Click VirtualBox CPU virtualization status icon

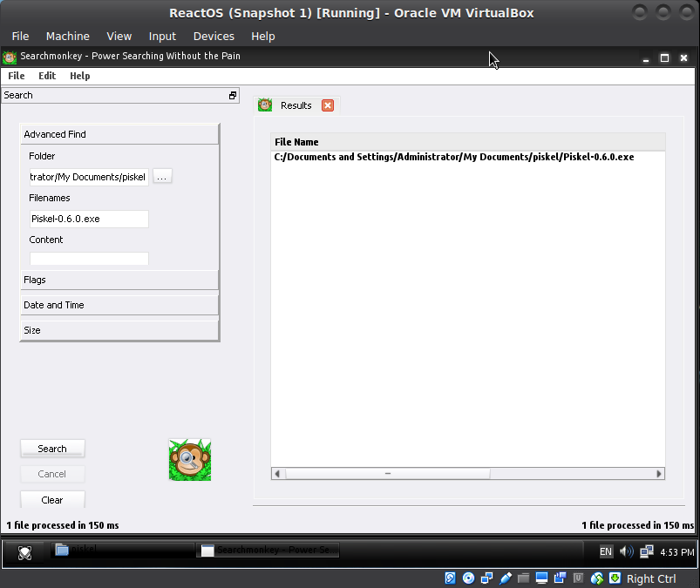[578, 578]
